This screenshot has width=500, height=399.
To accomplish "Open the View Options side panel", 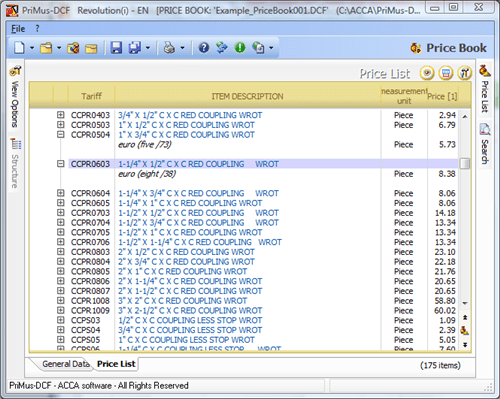I will (x=15, y=97).
